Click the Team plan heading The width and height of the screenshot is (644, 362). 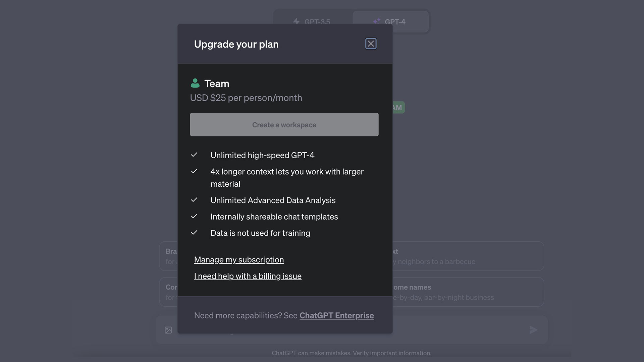pos(217,83)
